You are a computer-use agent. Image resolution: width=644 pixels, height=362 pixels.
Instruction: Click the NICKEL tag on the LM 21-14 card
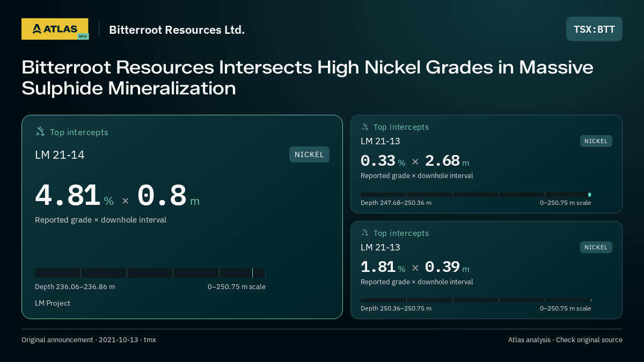click(x=309, y=154)
